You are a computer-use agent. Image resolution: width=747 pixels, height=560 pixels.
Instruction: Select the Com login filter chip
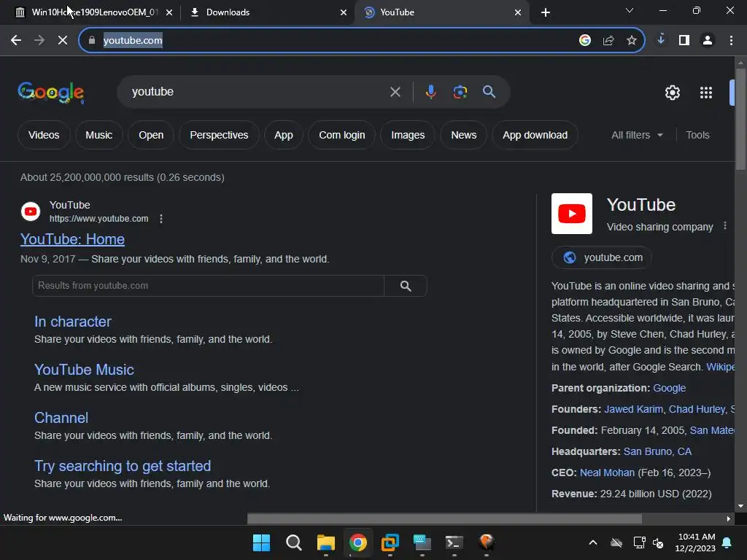point(342,135)
